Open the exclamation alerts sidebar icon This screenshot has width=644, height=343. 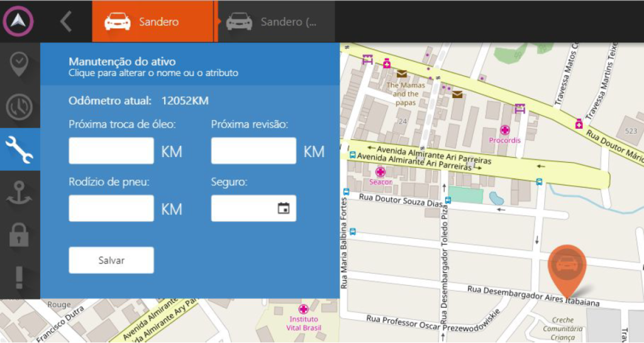point(19,276)
